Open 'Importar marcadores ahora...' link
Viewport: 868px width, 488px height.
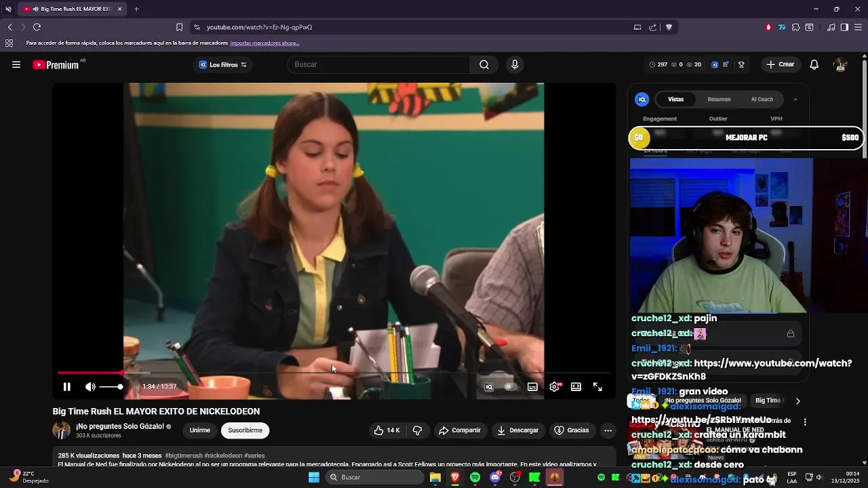click(x=264, y=43)
